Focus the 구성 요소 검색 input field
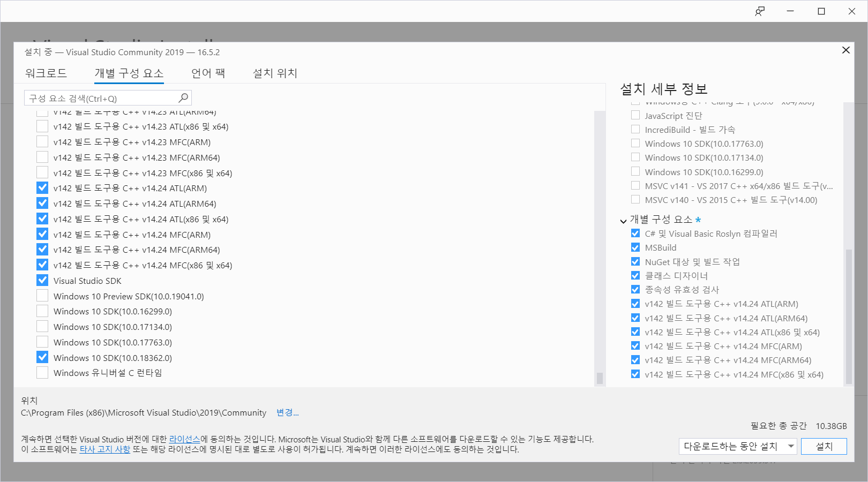The height and width of the screenshot is (482, 868). (x=108, y=98)
